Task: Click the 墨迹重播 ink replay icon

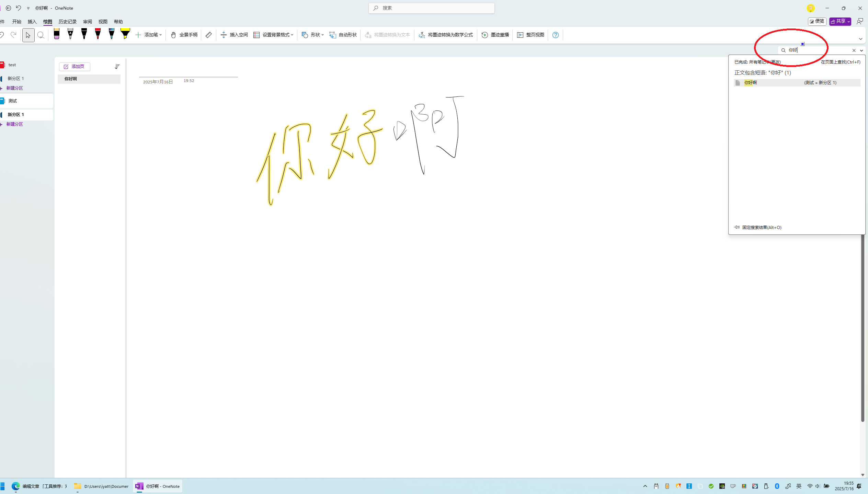Action: [484, 35]
